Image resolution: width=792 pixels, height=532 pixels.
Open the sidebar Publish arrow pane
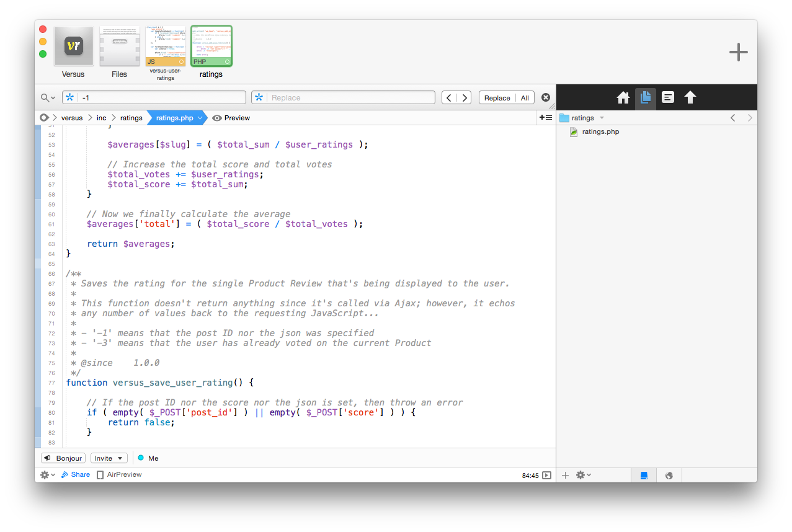(x=690, y=97)
